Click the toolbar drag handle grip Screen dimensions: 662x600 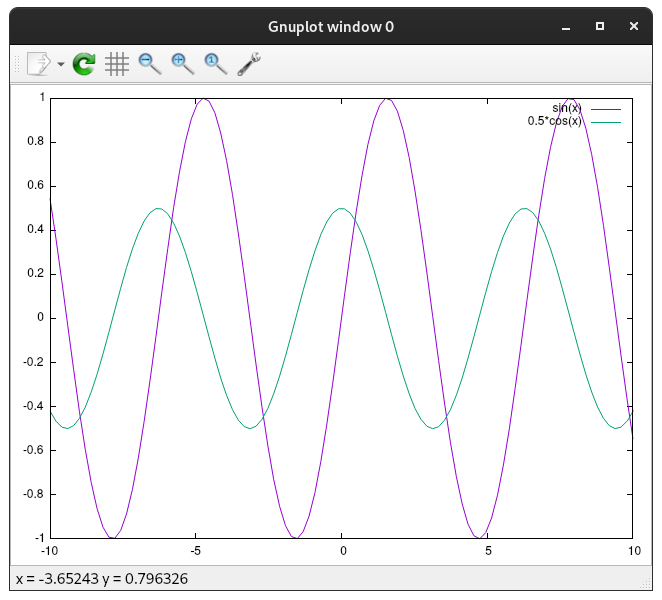click(x=17, y=64)
